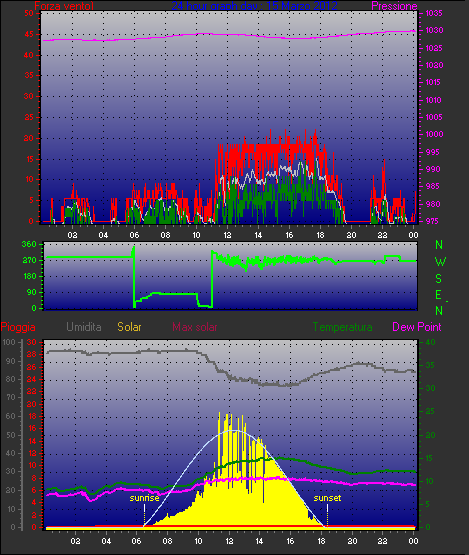Click the sunset marker on solar graph
Screen dimensions: 469x555
327,498
